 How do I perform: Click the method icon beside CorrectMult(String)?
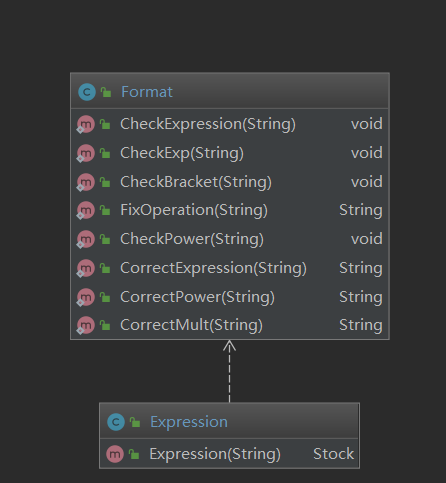(85, 325)
